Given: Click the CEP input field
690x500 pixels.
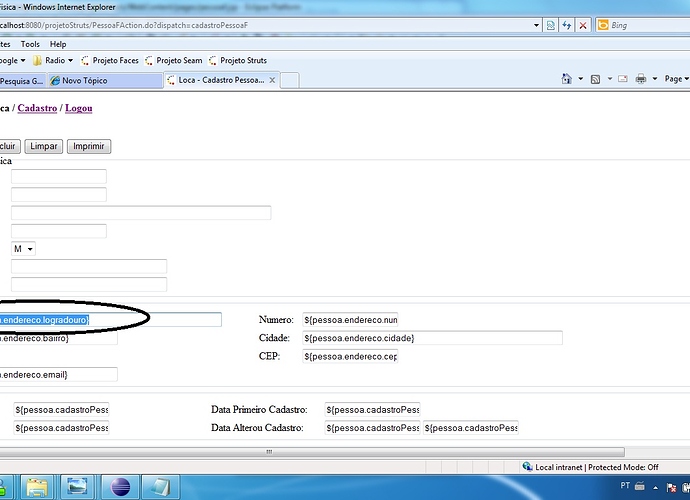Looking at the screenshot, I should coord(350,356).
